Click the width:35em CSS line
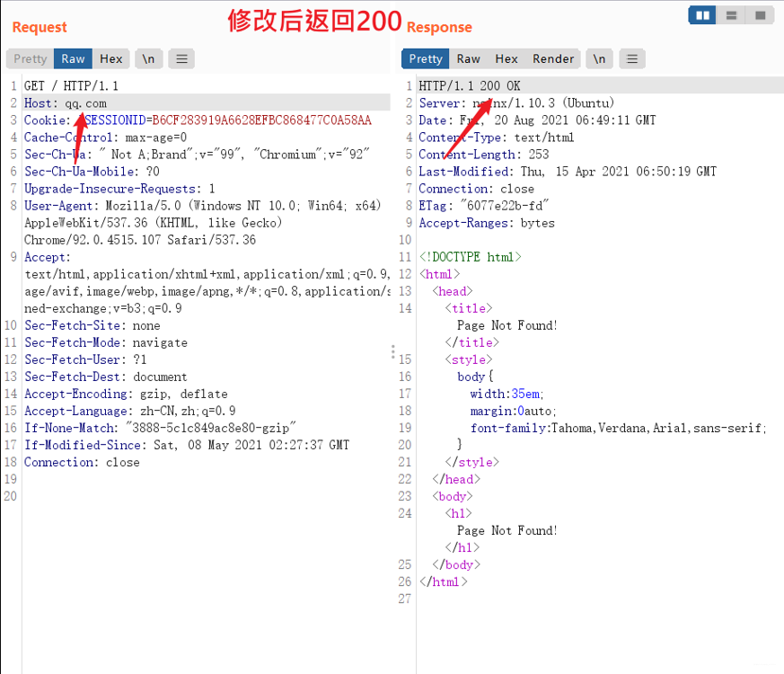This screenshot has width=784, height=674. point(507,394)
